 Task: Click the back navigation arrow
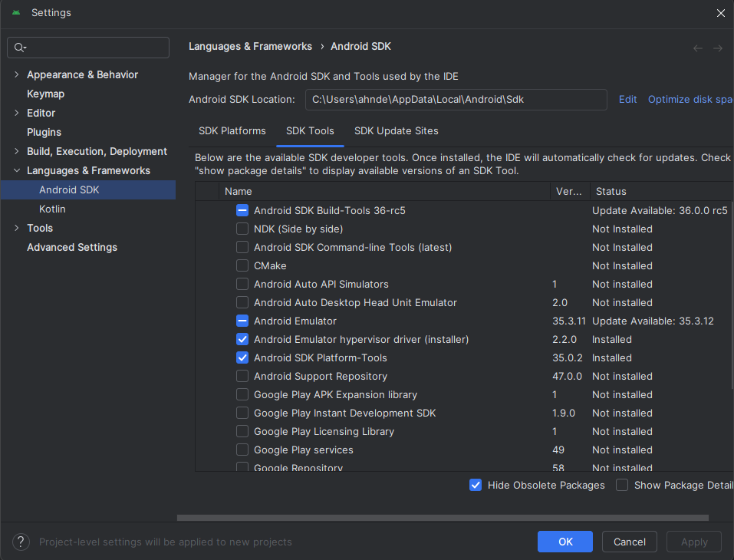tap(697, 48)
